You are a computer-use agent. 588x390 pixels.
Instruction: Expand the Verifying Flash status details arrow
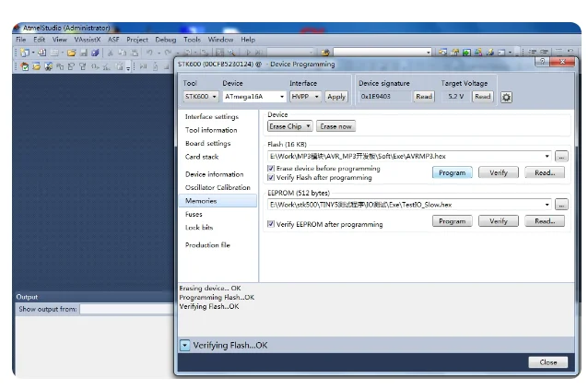point(185,345)
